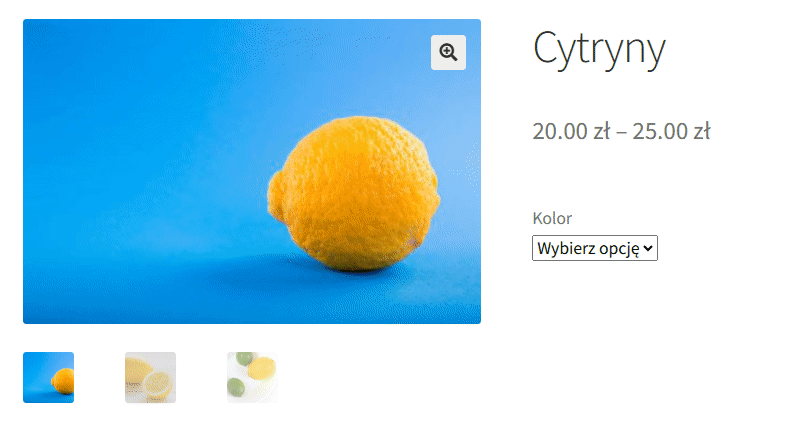This screenshot has width=801, height=423.
Task: Click the 25.00 zł maximum price
Action: [x=671, y=131]
